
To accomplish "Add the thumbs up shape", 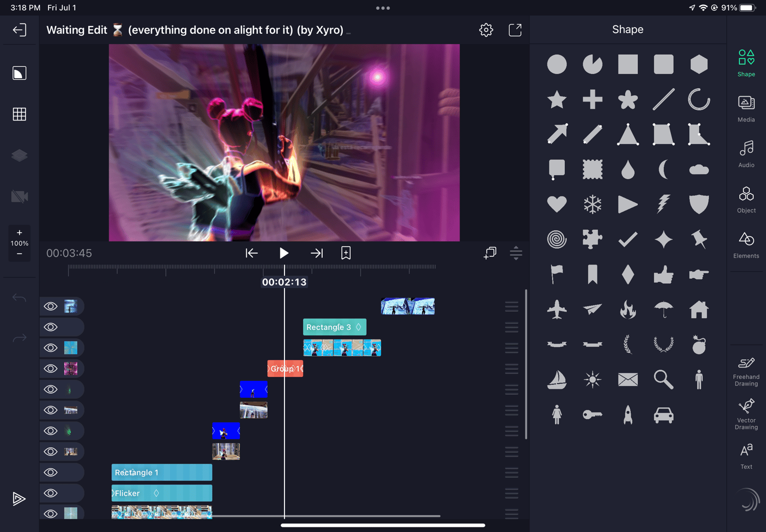I will tap(663, 274).
